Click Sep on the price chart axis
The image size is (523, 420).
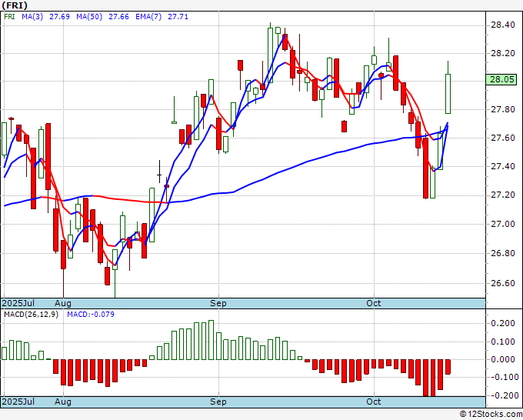218,303
